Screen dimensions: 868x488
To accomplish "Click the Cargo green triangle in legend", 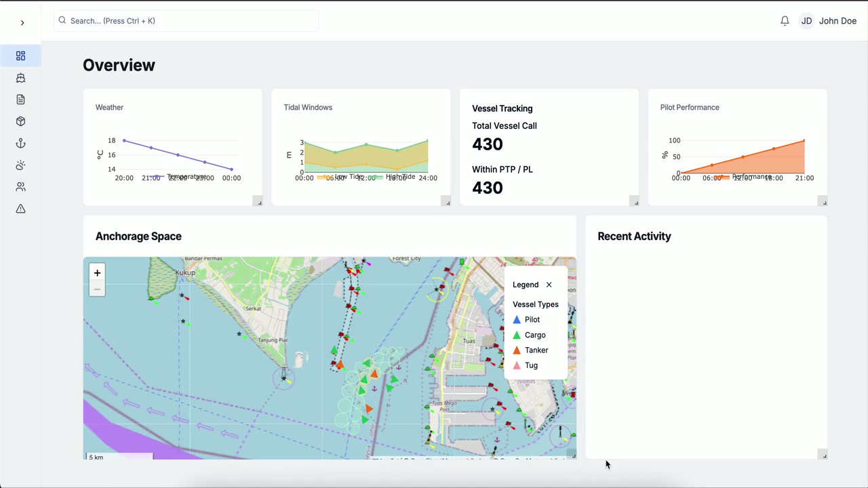I will coord(517,335).
